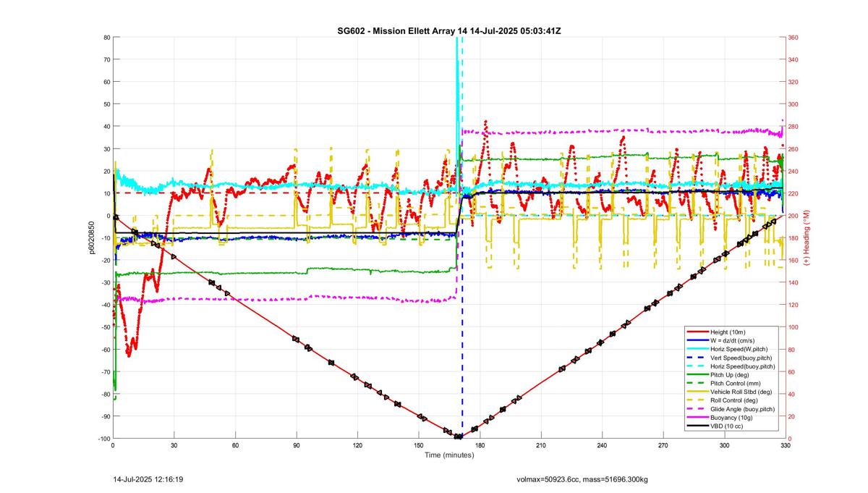Image resolution: width=868 pixels, height=493 pixels.
Task: Click the 'Time (minutes)' x-axis label
Action: (x=448, y=455)
